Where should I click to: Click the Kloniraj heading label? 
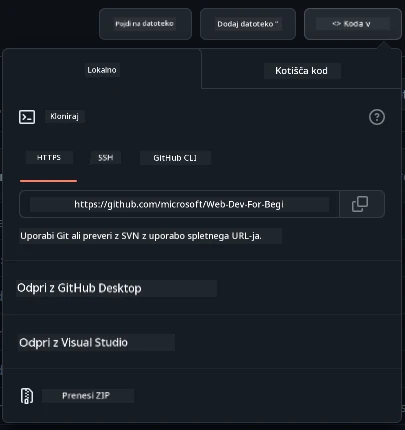point(64,116)
